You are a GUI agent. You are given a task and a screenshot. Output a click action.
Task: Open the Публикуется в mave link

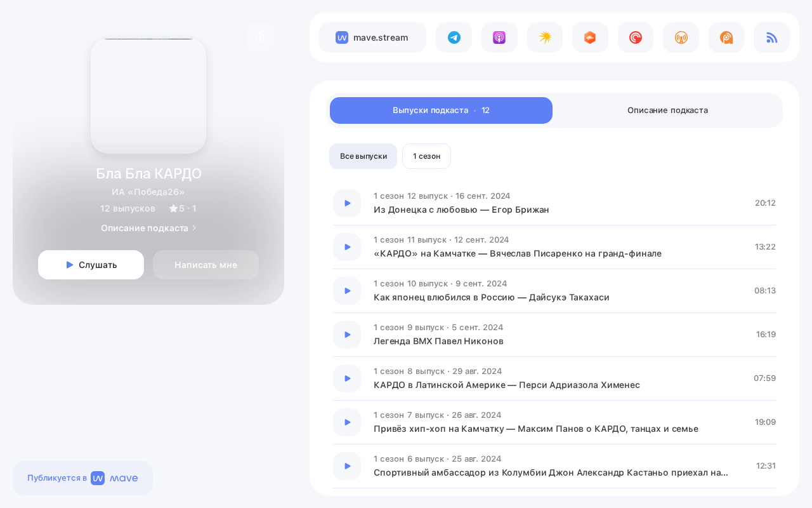click(82, 478)
